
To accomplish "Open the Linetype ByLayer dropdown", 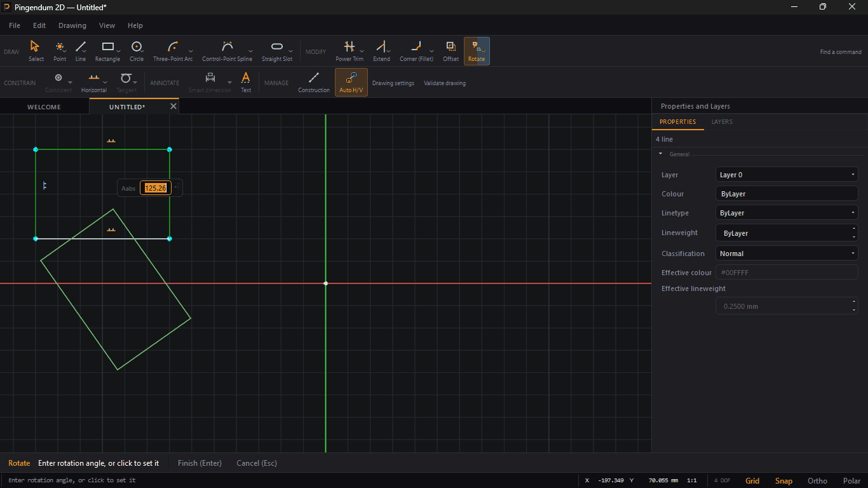I will 787,213.
